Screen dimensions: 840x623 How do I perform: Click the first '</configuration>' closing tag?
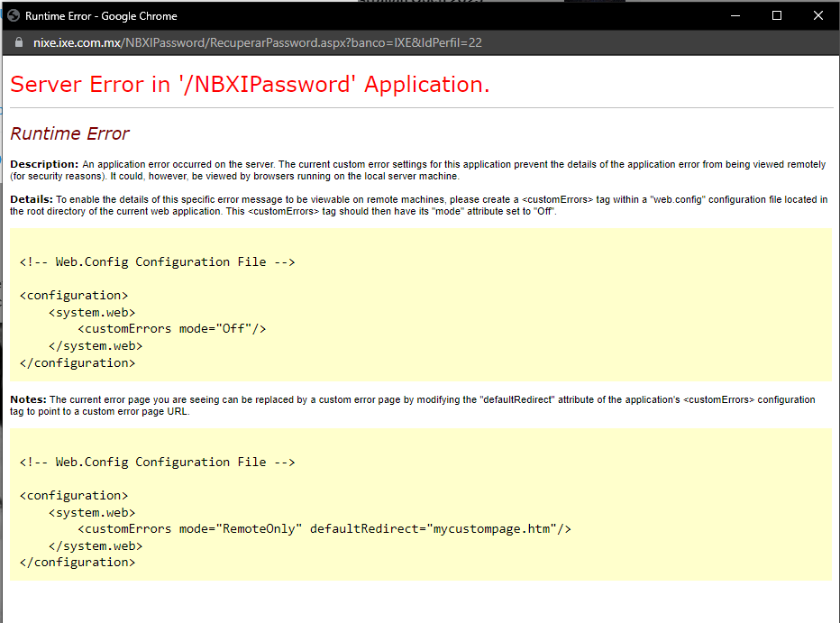click(78, 362)
